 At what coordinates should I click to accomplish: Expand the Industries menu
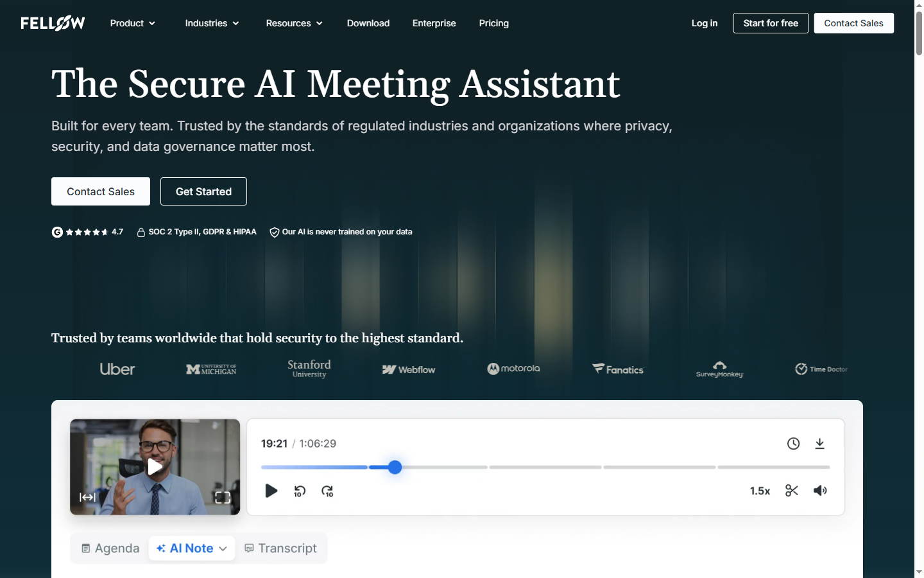[212, 23]
